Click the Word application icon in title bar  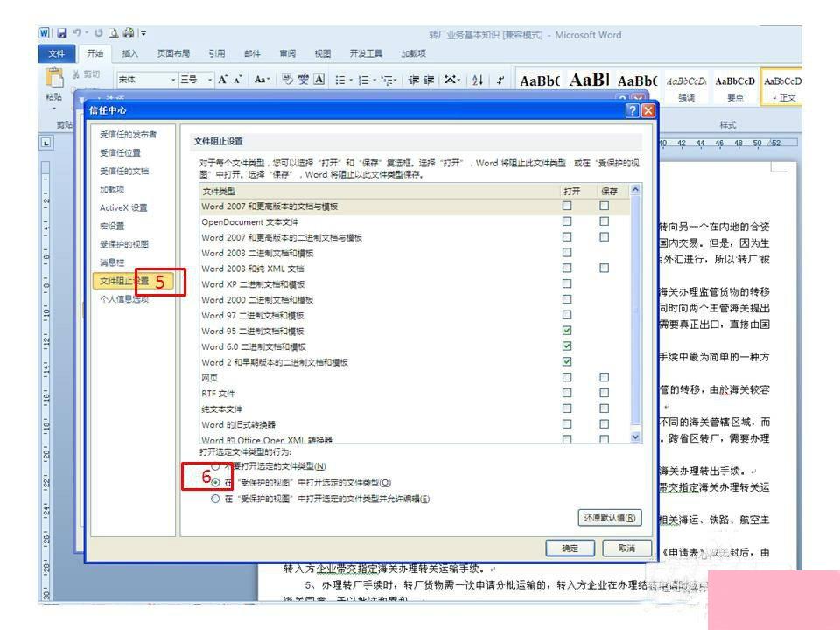point(45,33)
